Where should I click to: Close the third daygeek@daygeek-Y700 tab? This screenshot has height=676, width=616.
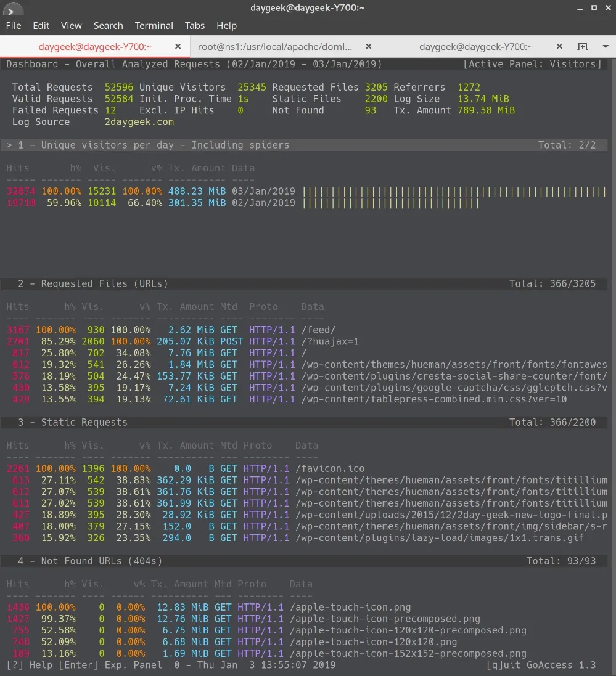click(559, 47)
